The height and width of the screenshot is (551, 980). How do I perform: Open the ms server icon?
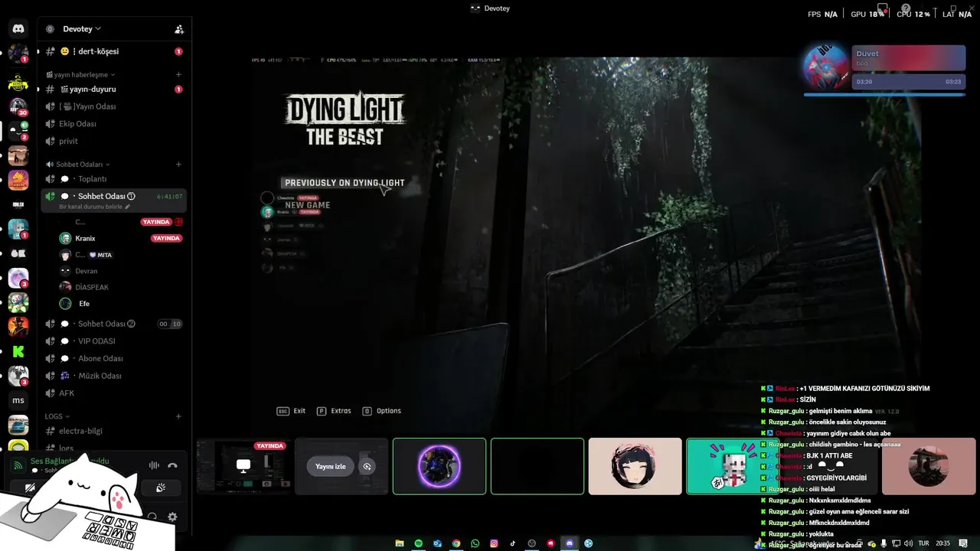18,400
